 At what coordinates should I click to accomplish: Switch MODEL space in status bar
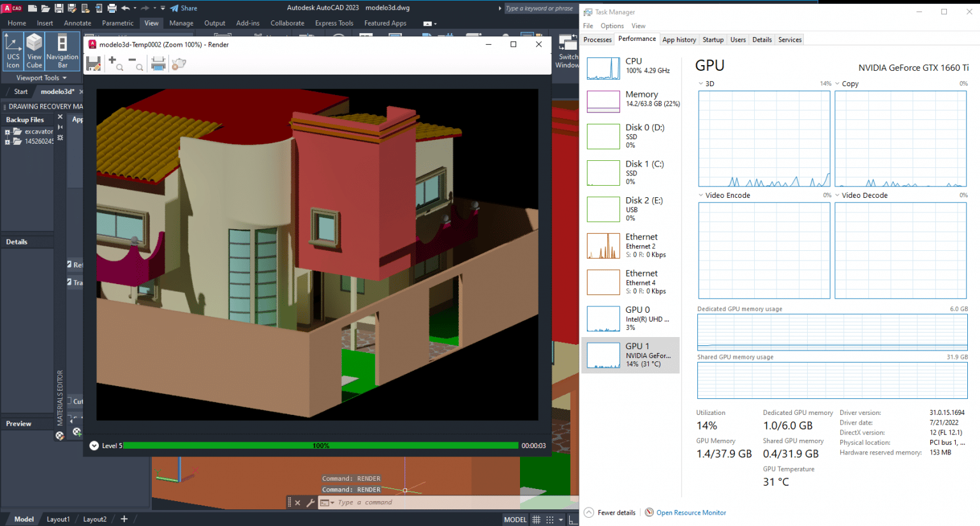tap(516, 520)
